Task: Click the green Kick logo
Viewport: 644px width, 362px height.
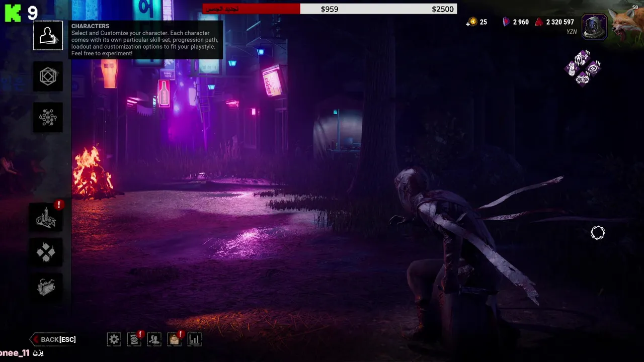Action: [13, 13]
